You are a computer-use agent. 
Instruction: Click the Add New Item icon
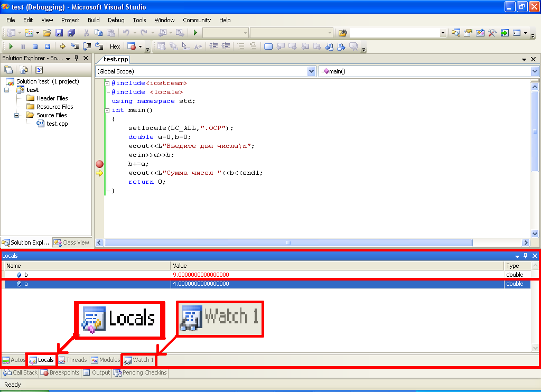[30, 33]
